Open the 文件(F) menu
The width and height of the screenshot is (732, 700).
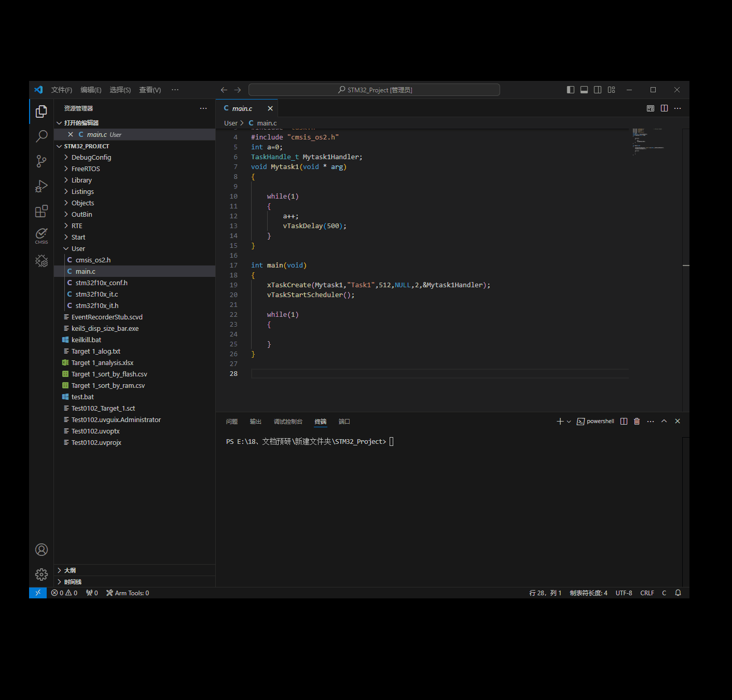(x=61, y=90)
